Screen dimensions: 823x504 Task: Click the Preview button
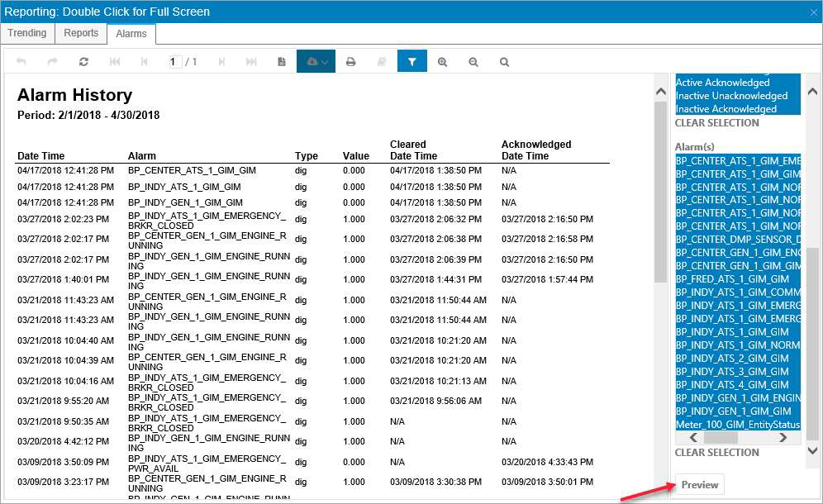[700, 484]
